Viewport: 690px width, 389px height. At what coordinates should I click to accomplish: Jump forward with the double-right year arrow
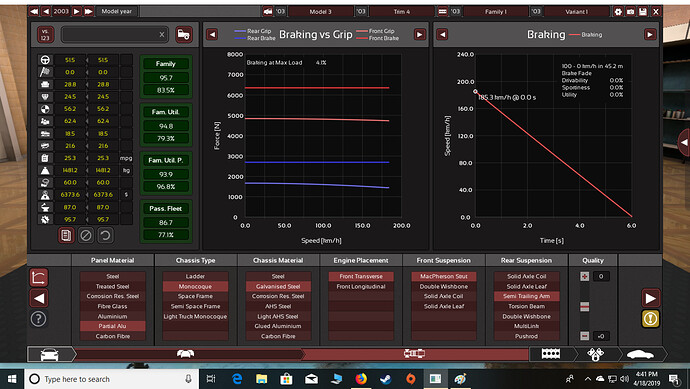(x=88, y=11)
